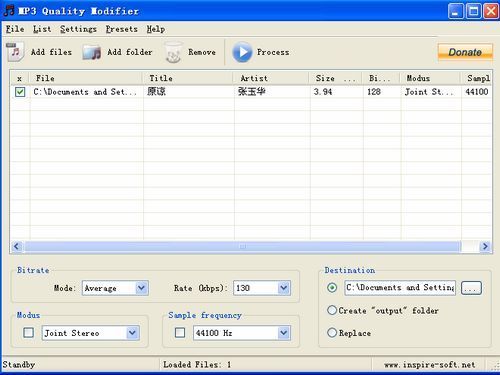Open the Help menu

(156, 29)
